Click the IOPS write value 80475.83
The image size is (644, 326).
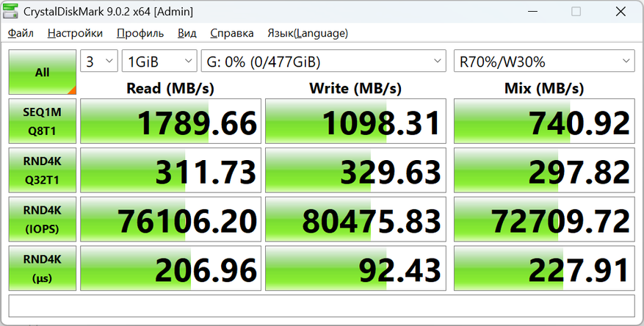pos(355,220)
